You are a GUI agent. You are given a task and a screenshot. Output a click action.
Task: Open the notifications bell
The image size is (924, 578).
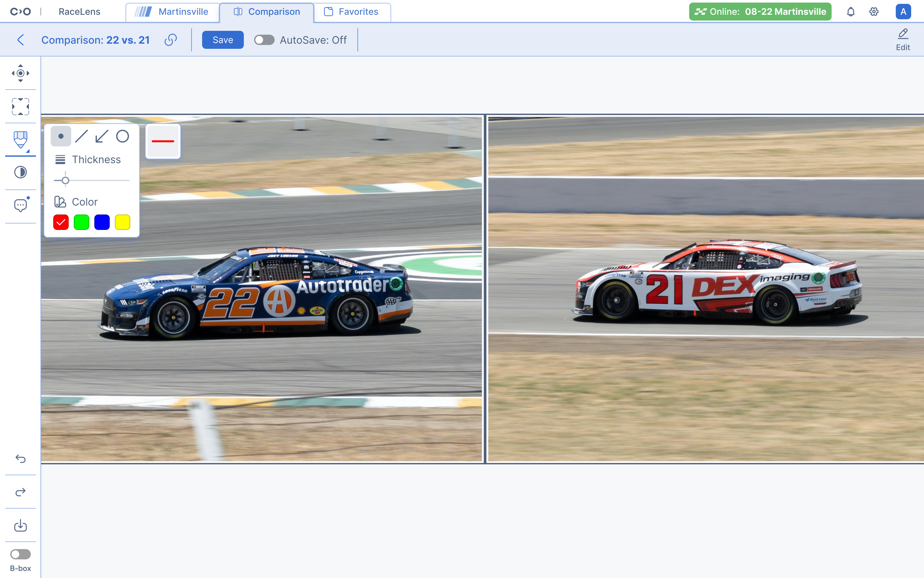(851, 12)
